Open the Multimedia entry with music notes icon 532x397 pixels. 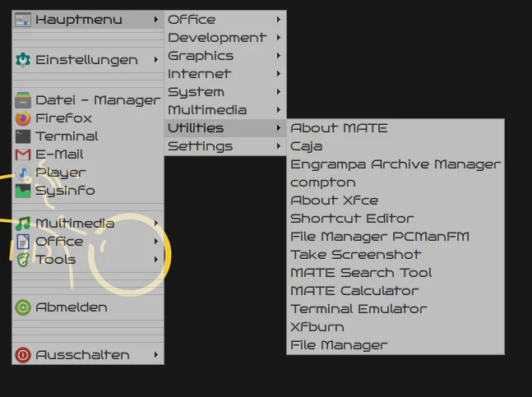(88, 223)
